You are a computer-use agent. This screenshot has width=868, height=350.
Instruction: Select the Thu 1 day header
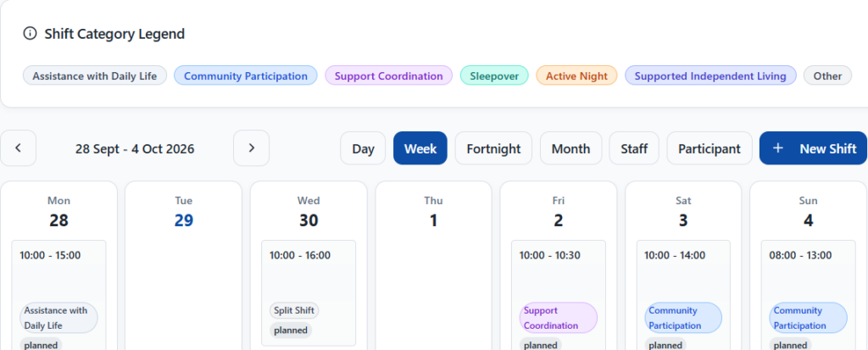point(433,212)
